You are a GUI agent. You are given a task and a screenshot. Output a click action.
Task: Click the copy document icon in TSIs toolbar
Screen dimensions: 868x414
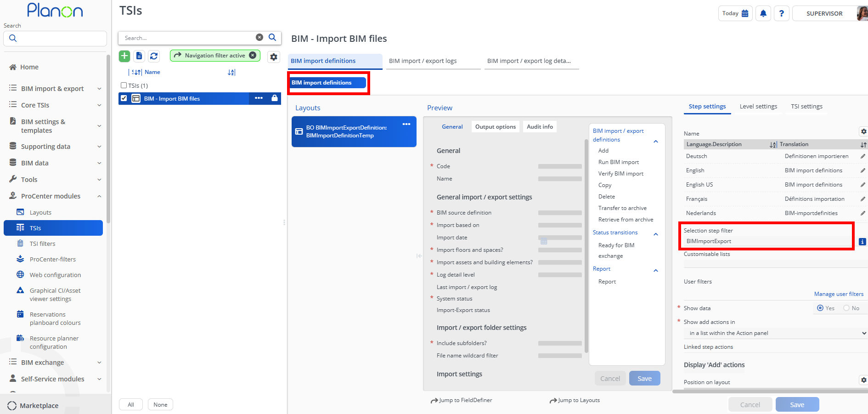pyautogui.click(x=139, y=56)
